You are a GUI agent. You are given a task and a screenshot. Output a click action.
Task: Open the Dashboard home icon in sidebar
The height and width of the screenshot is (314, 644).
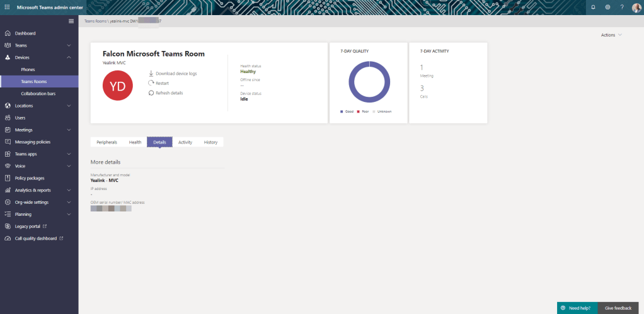coord(8,33)
